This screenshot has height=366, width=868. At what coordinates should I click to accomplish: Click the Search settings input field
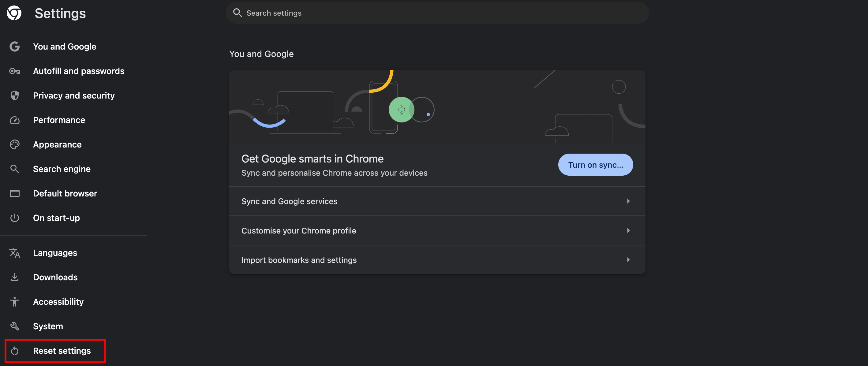click(437, 13)
